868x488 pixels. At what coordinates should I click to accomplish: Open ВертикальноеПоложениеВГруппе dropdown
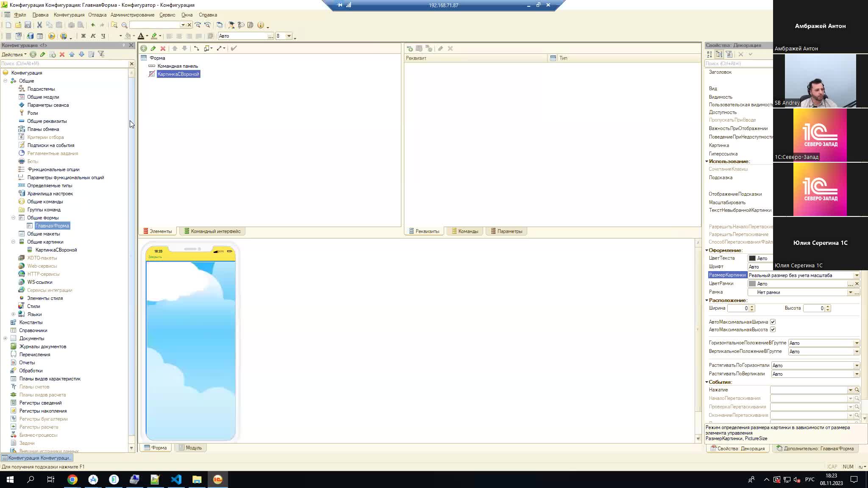[857, 352]
